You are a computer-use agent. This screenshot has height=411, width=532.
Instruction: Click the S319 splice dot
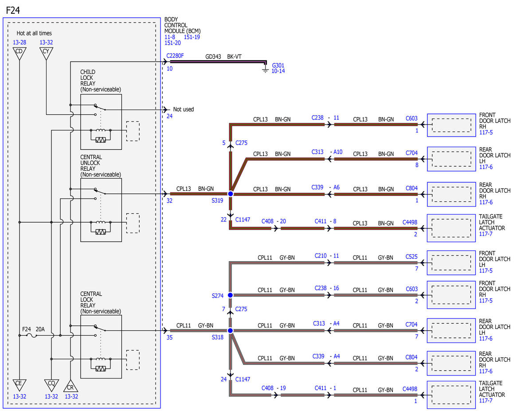[231, 194]
